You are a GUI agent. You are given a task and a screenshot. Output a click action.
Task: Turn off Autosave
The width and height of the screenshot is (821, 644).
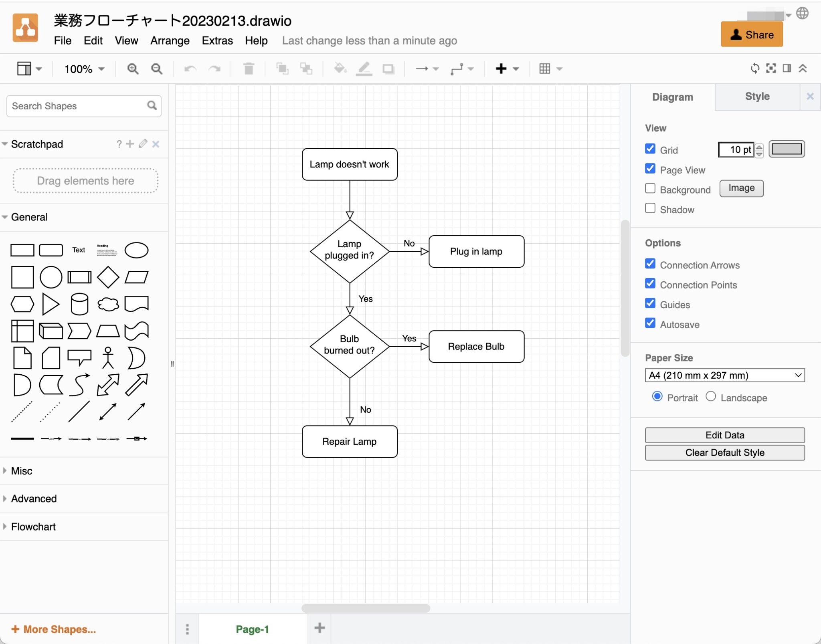coord(650,323)
